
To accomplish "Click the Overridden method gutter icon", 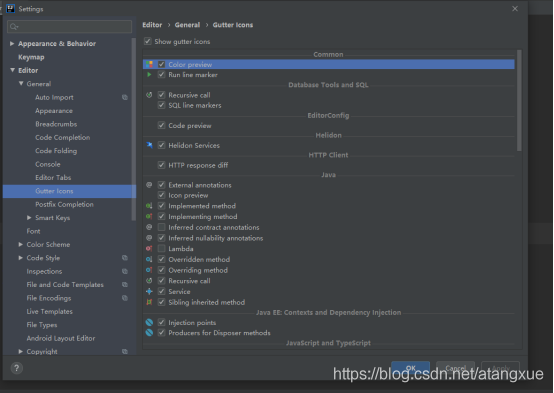I will (149, 259).
